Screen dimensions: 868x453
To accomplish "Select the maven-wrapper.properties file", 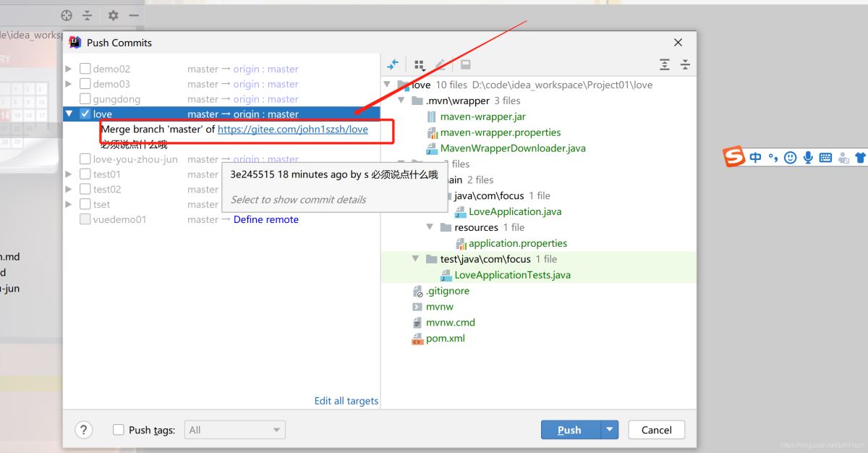I will point(501,132).
